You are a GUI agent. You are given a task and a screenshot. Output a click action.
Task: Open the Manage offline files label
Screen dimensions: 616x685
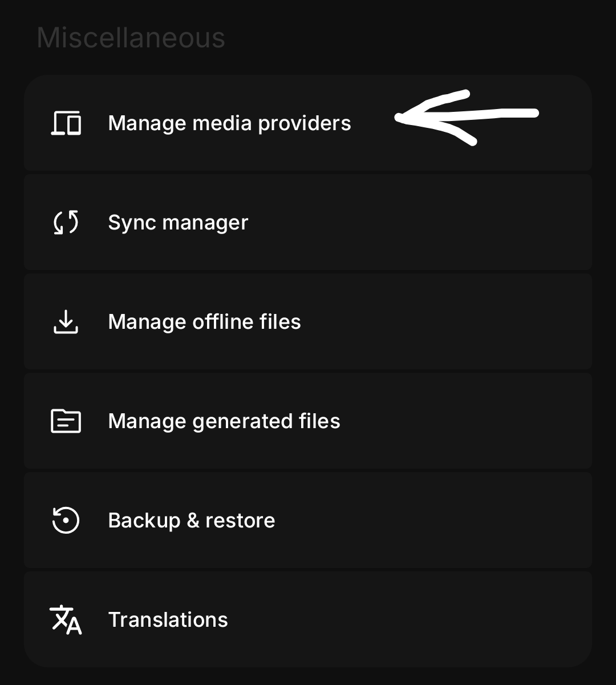pos(204,322)
